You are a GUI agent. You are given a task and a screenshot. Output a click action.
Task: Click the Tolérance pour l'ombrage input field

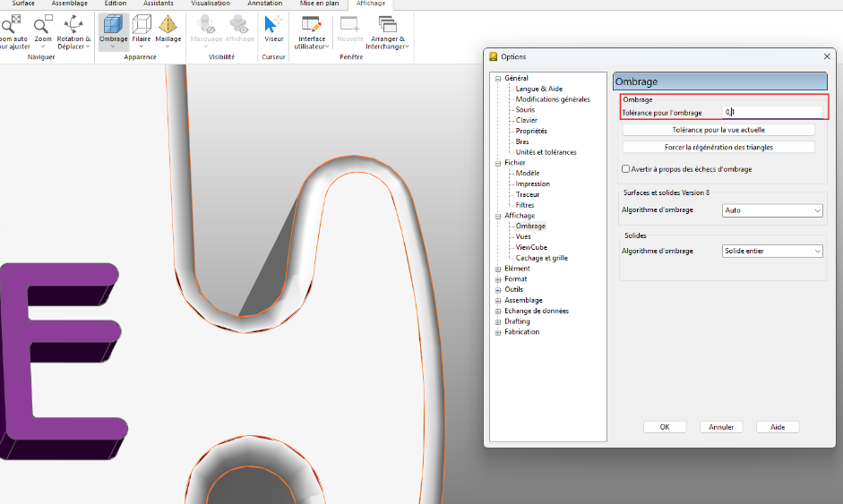[772, 113]
